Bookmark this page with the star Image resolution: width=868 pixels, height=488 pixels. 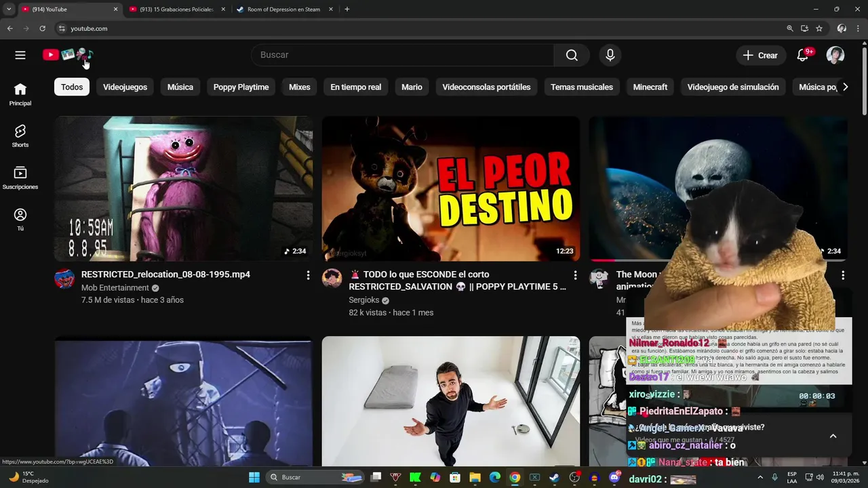coord(819,28)
